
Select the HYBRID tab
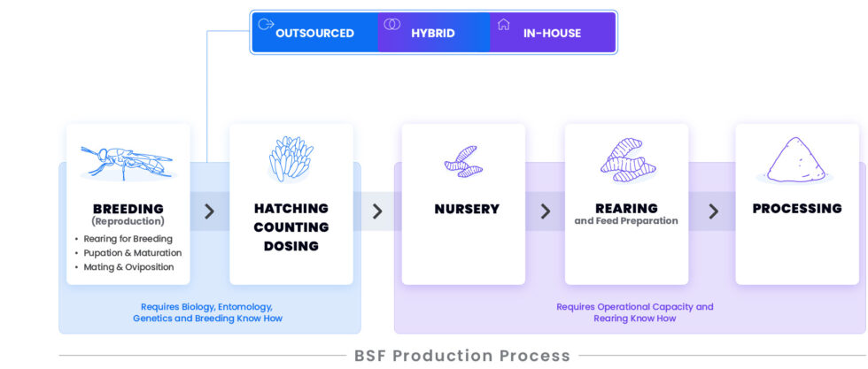[x=434, y=33]
